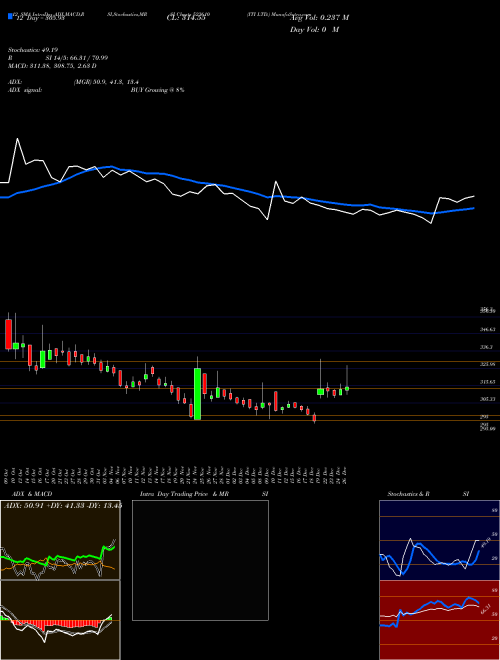
Task: Click the 305.33 price axis label
Action: click(x=487, y=399)
